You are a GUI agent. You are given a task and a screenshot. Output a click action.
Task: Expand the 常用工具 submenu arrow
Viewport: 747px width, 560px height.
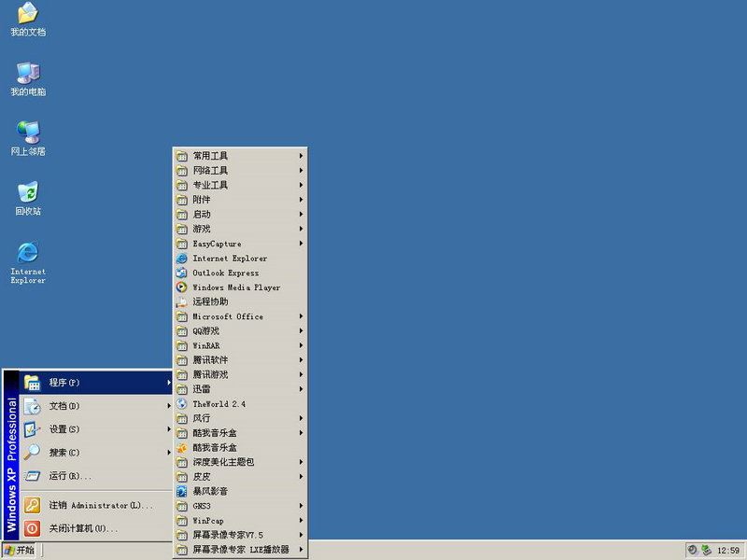point(301,156)
